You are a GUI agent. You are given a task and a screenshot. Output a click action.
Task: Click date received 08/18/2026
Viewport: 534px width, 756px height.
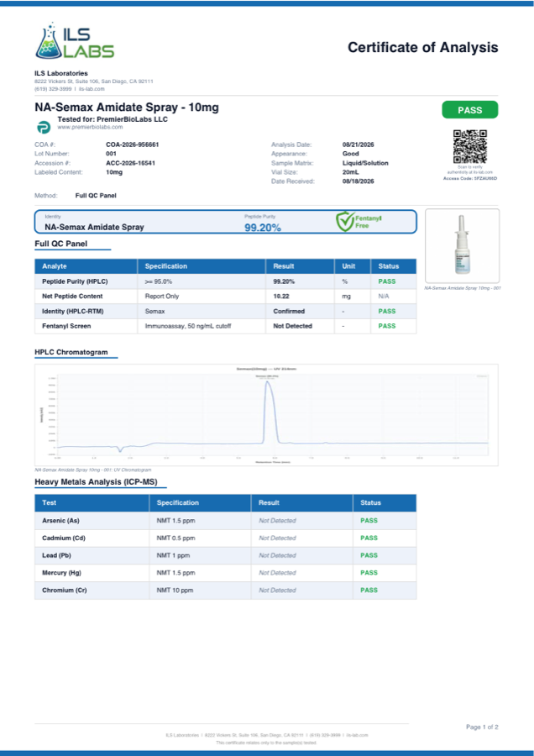click(358, 181)
